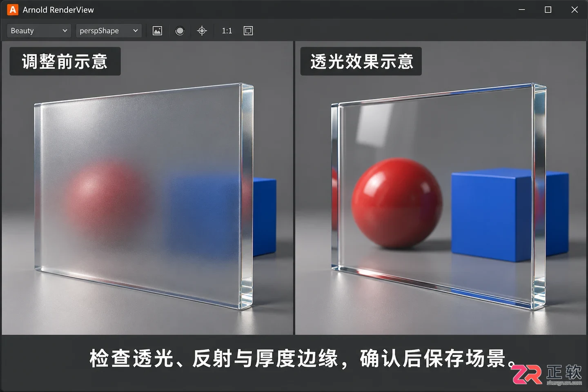Set view zoom with the 1:1 button
The width and height of the screenshot is (588, 392).
pyautogui.click(x=227, y=31)
